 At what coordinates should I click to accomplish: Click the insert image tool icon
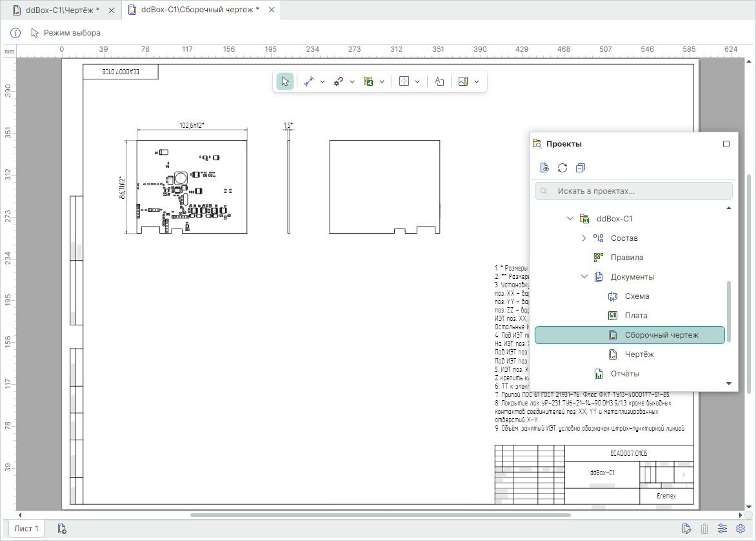463,81
